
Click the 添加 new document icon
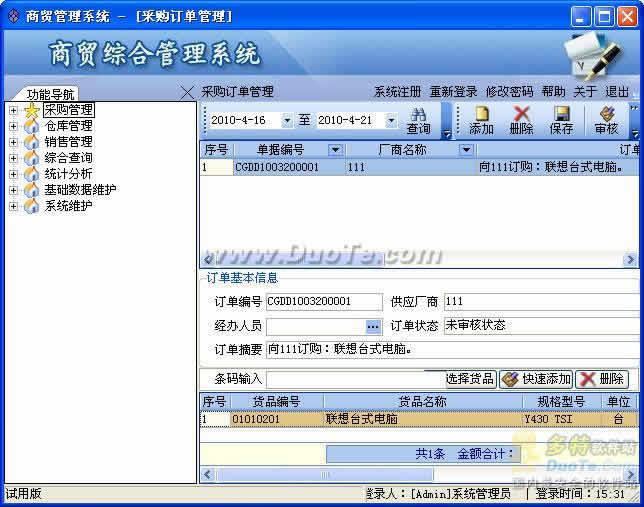pos(481,114)
